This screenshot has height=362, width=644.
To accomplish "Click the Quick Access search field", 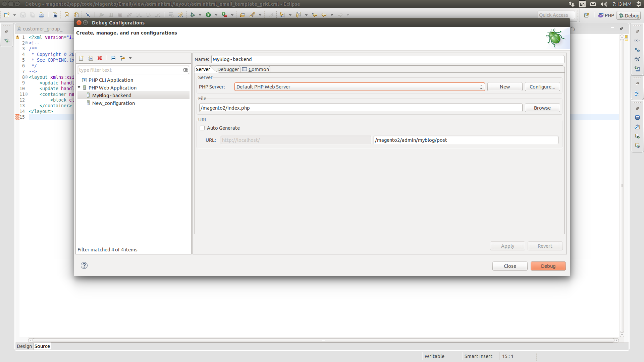I will pos(556,15).
